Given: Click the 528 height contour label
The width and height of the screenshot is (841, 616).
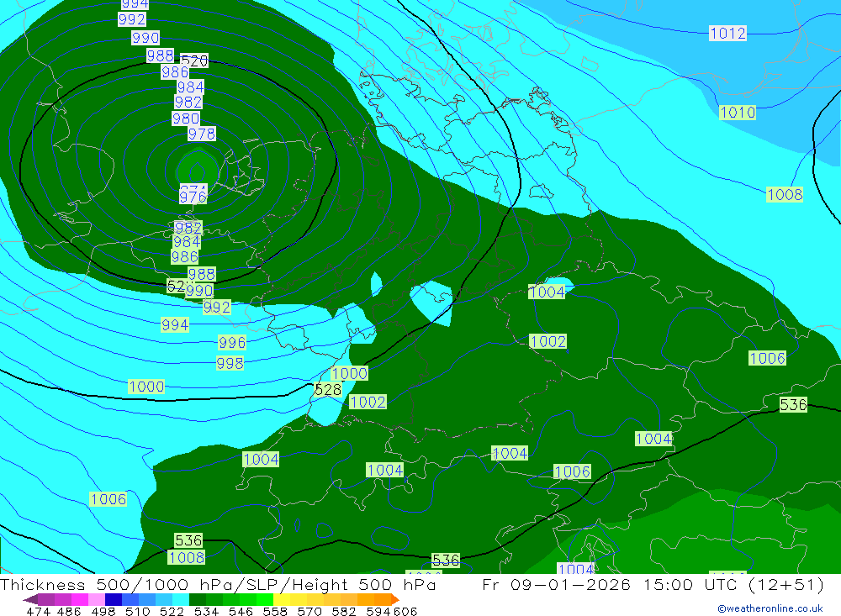Looking at the screenshot, I should tap(328, 390).
